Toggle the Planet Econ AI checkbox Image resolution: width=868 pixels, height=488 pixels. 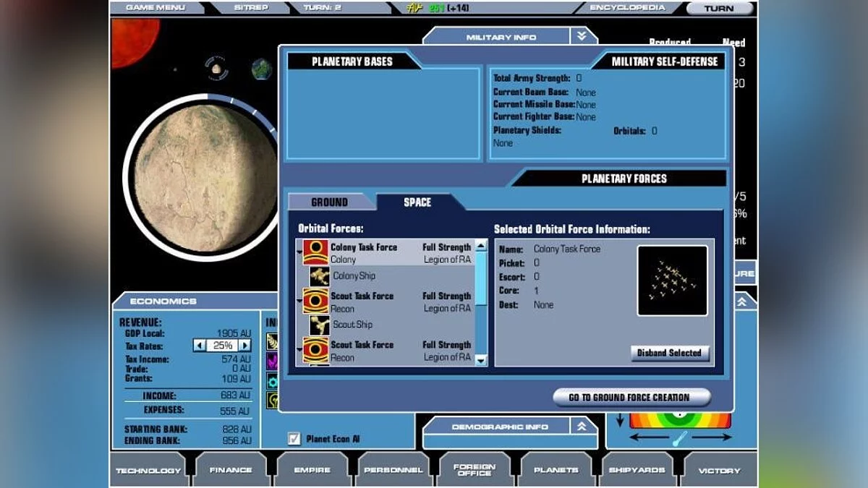pos(294,438)
